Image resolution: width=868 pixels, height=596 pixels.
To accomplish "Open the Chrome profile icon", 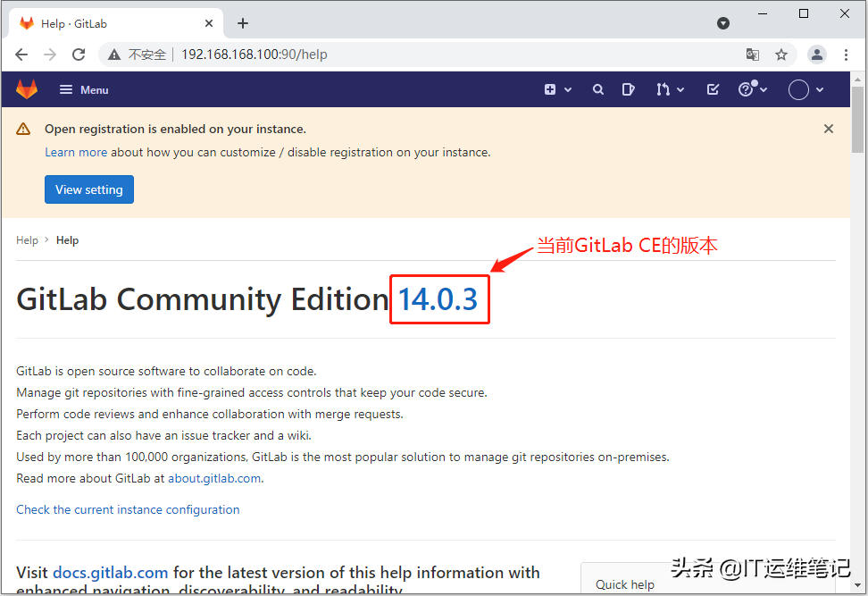I will coord(817,55).
